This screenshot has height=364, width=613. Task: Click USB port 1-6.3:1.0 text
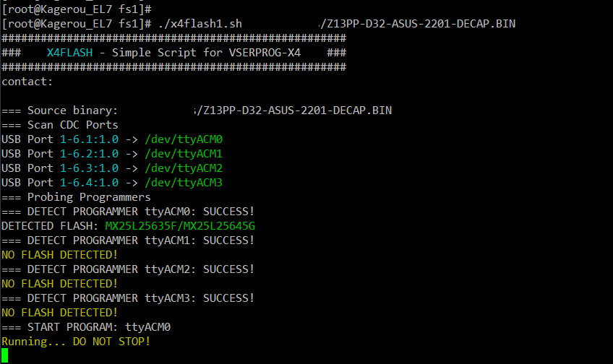[x=89, y=168]
